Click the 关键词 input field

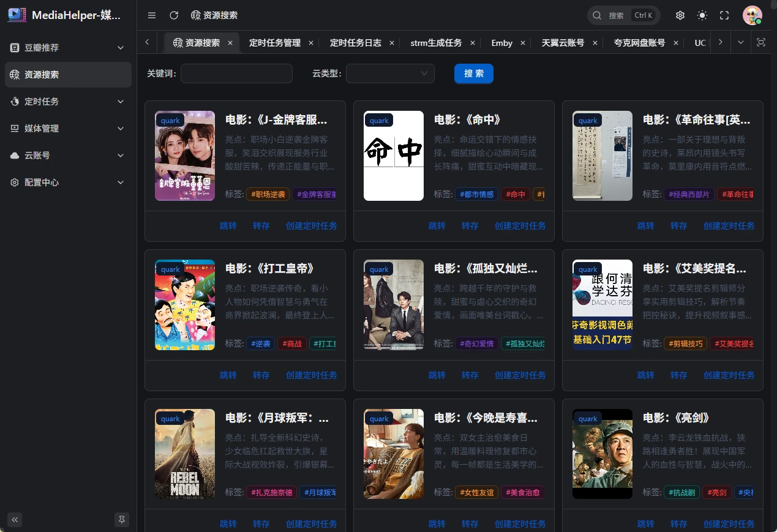pyautogui.click(x=236, y=73)
